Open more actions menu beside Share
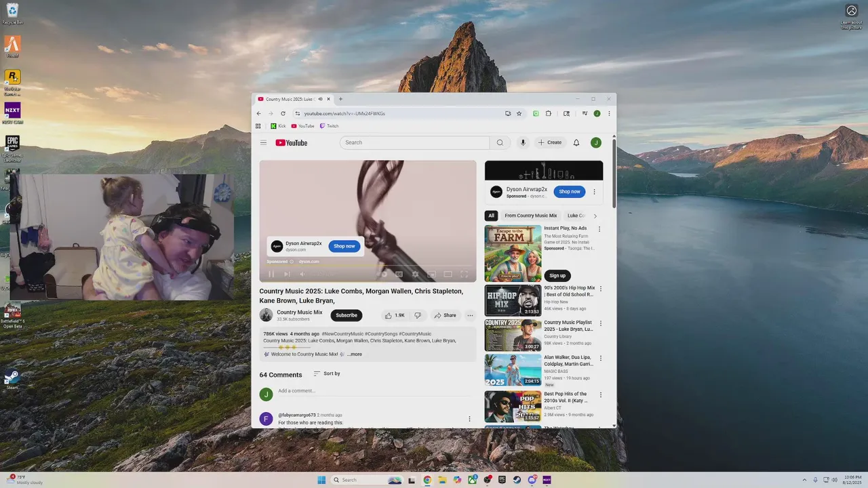 coord(470,315)
